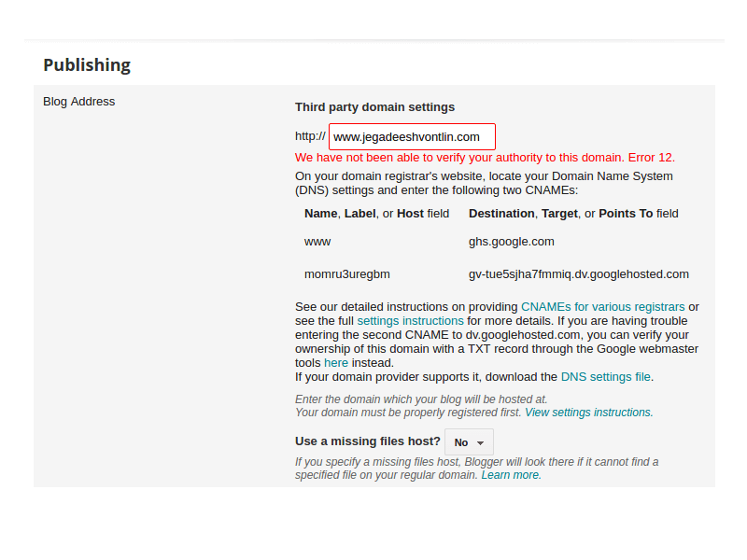Select the 'www' CNAME name value
This screenshot has height=560, width=747.
pos(317,242)
